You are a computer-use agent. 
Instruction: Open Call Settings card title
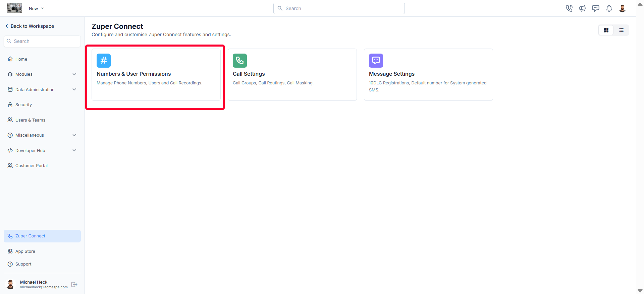point(249,74)
